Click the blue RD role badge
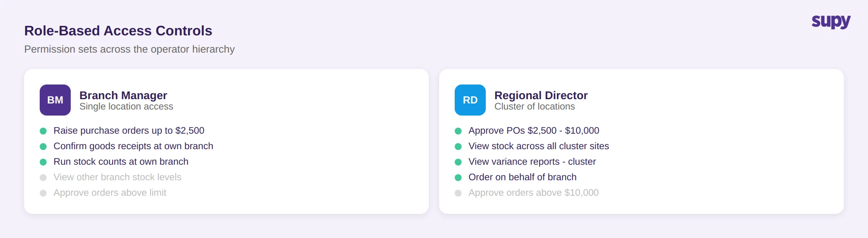 [x=470, y=100]
